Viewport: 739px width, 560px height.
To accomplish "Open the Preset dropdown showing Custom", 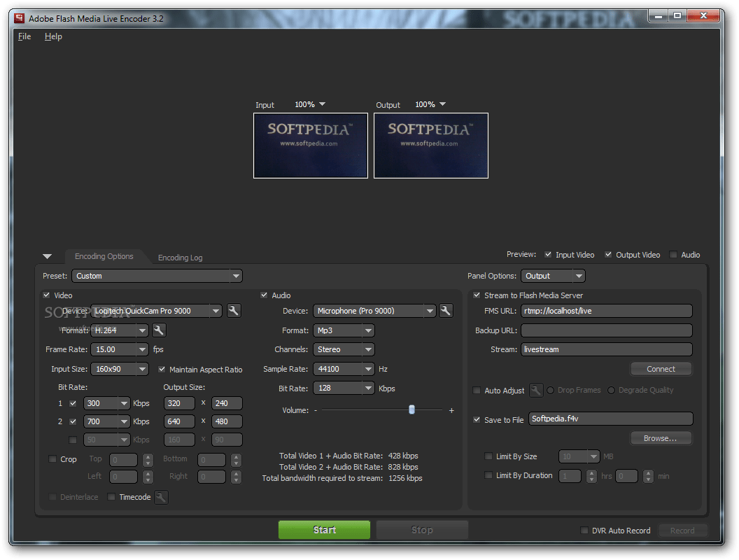I will [x=157, y=276].
